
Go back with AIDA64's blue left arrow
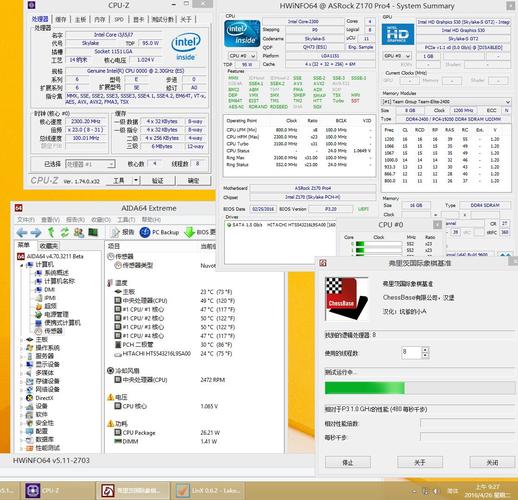22,232
